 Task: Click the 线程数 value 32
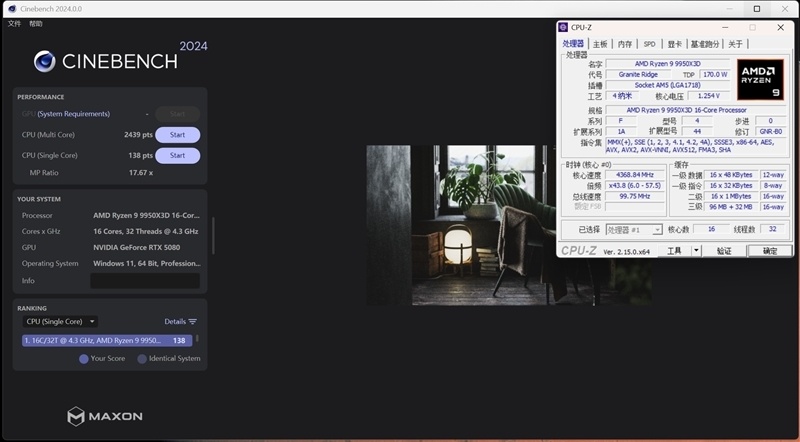[x=772, y=230]
